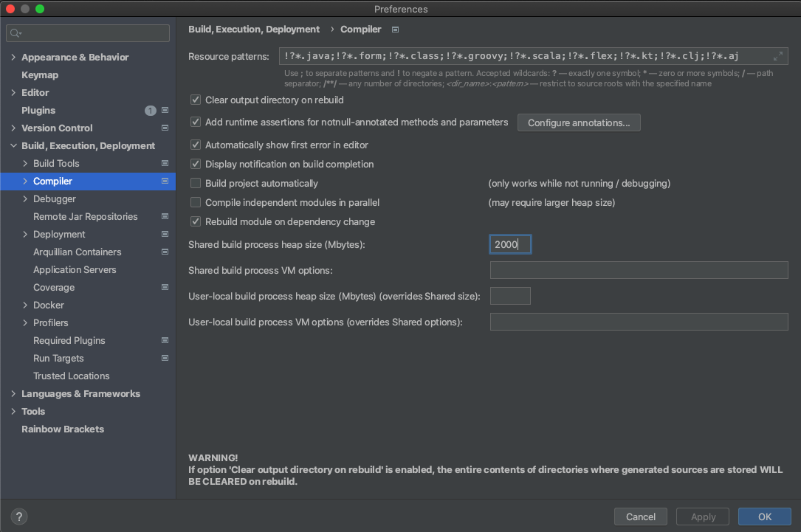Uncheck Clear output directory on rebuild
This screenshot has height=532, width=801.
[196, 100]
